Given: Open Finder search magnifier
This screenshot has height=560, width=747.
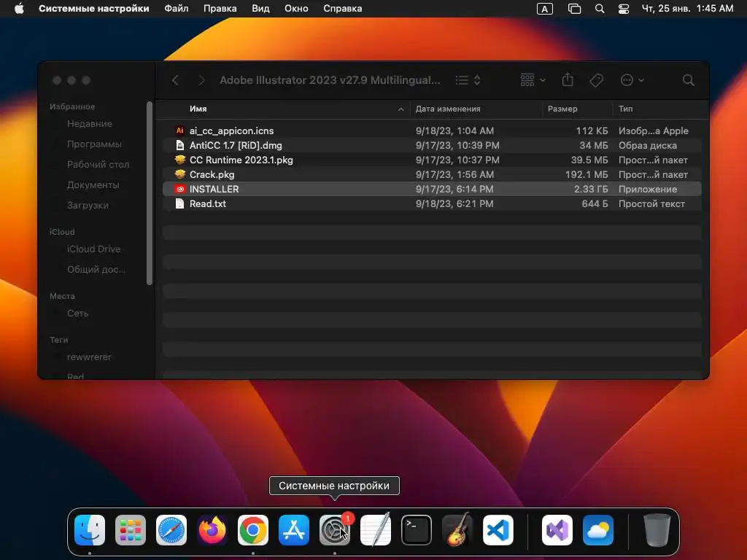Looking at the screenshot, I should 689,80.
